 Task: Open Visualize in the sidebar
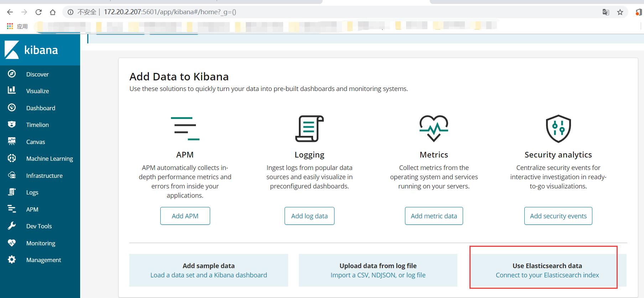coord(37,91)
